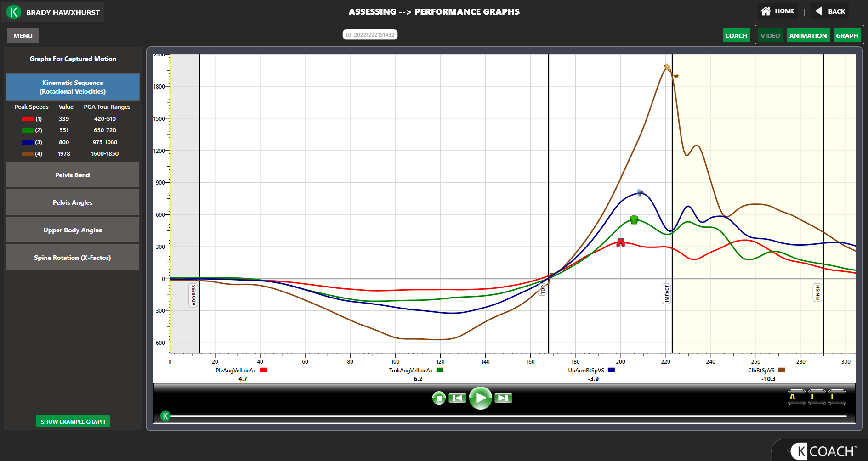Image resolution: width=868 pixels, height=461 pixels.
Task: Click peak speed value 1978
Action: (x=64, y=154)
